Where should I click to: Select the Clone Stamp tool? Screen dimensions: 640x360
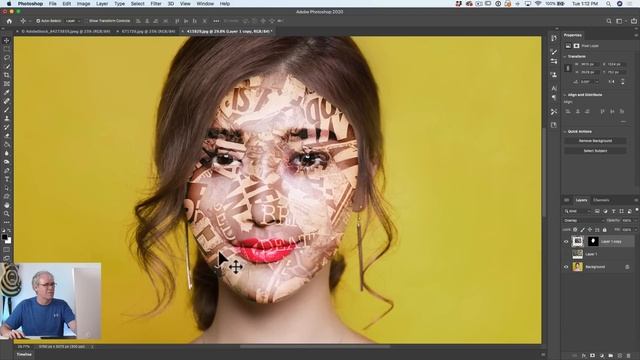coord(7,118)
